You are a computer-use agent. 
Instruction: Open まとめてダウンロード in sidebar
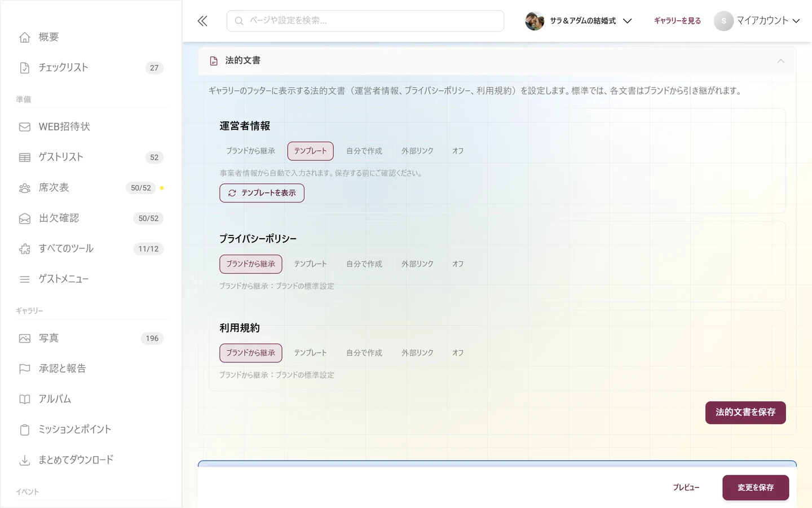90,461
